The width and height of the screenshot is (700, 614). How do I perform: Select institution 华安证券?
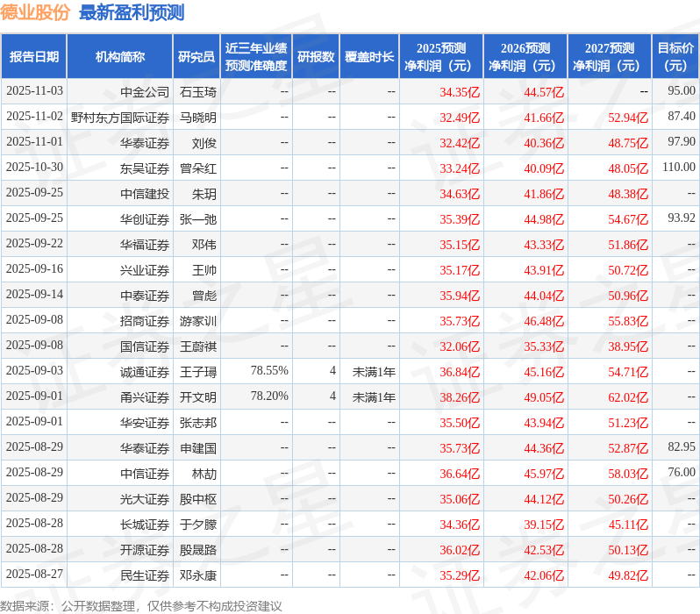pos(145,423)
